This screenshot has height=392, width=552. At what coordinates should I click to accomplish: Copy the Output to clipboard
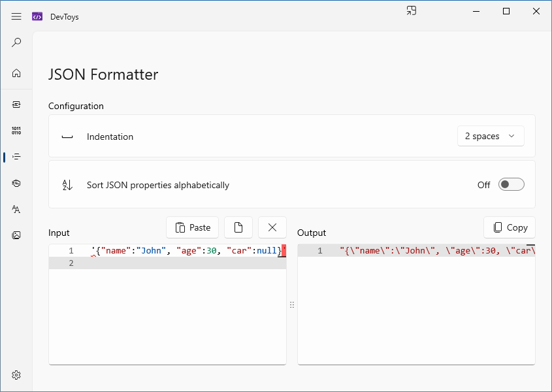510,227
